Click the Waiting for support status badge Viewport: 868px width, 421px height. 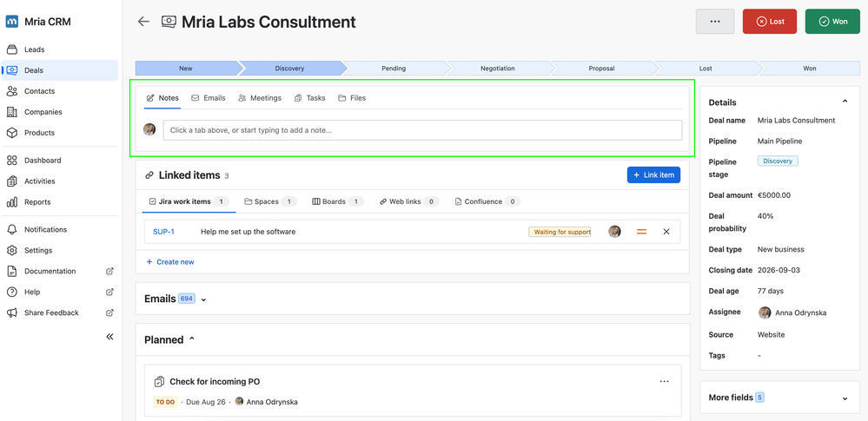coord(560,232)
